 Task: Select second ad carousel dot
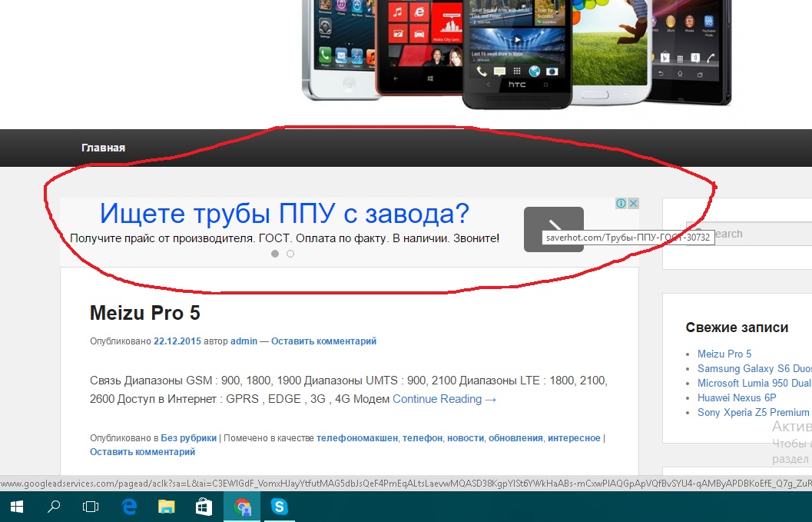point(290,254)
